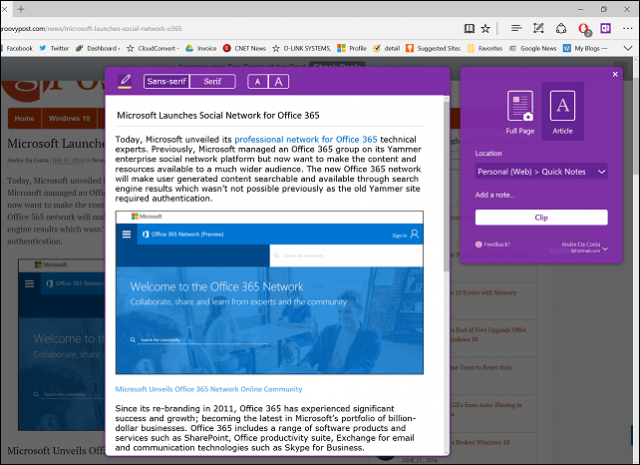Increase preview font size with large A
Image resolution: width=640 pixels, height=465 pixels.
(x=278, y=81)
